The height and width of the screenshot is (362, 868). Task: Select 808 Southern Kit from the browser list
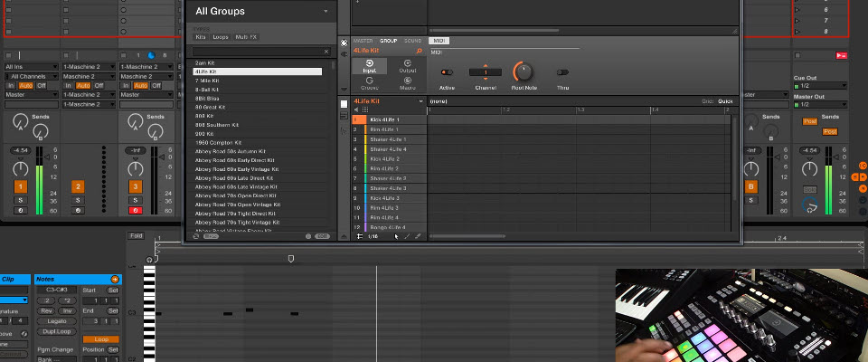pos(217,125)
